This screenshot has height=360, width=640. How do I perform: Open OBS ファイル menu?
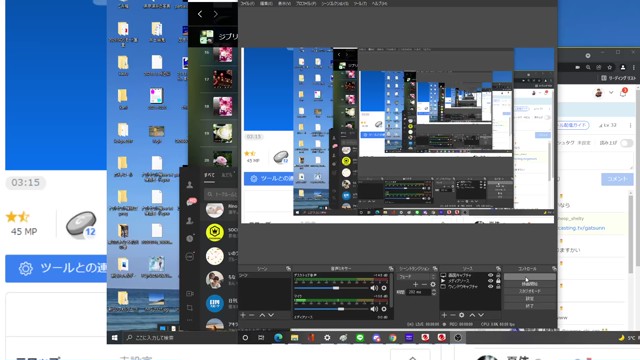(248, 3)
